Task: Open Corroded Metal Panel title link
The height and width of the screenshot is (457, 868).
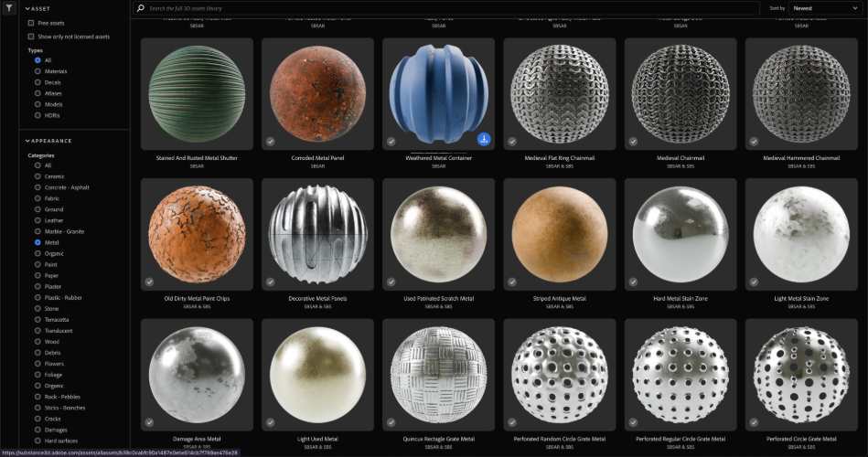Action: tap(317, 158)
